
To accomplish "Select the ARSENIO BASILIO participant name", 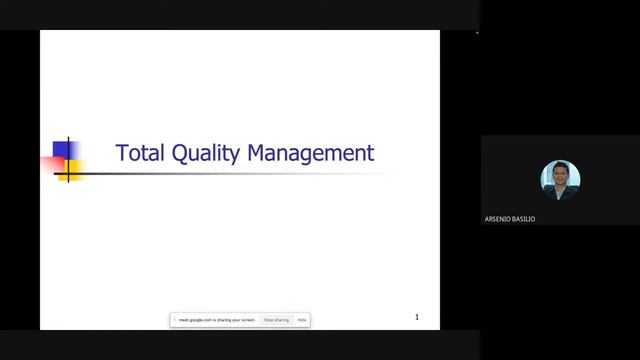I will 509,219.
